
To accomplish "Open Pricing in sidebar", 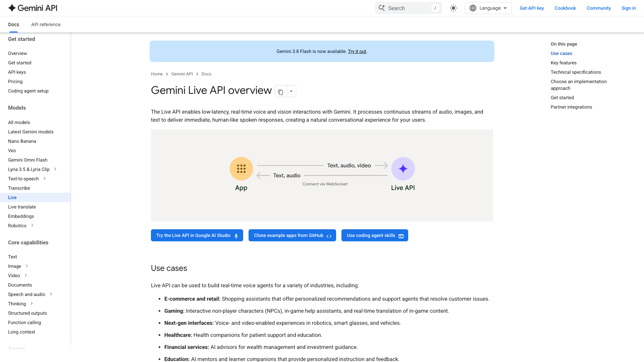I will (x=15, y=81).
